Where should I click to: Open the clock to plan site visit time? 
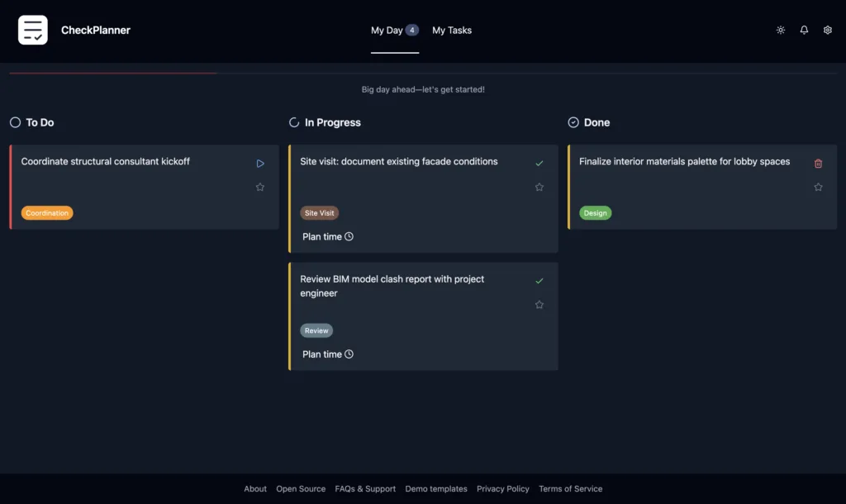[x=348, y=237]
